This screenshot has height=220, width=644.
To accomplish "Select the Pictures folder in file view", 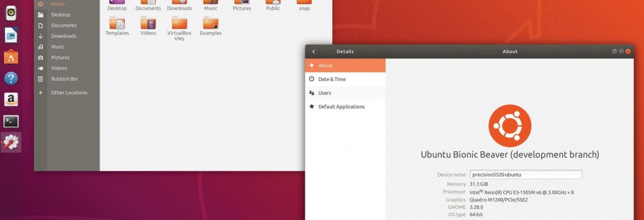I will pos(242,5).
